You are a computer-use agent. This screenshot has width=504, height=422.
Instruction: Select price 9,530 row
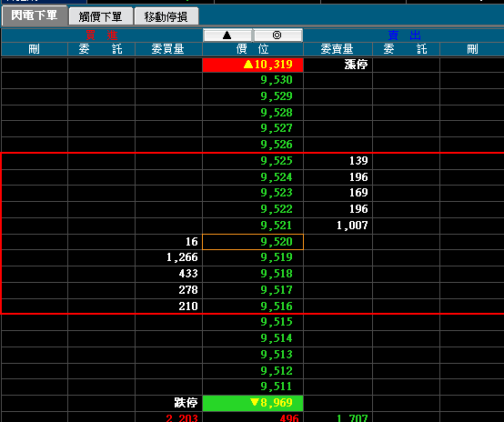pyautogui.click(x=253, y=80)
